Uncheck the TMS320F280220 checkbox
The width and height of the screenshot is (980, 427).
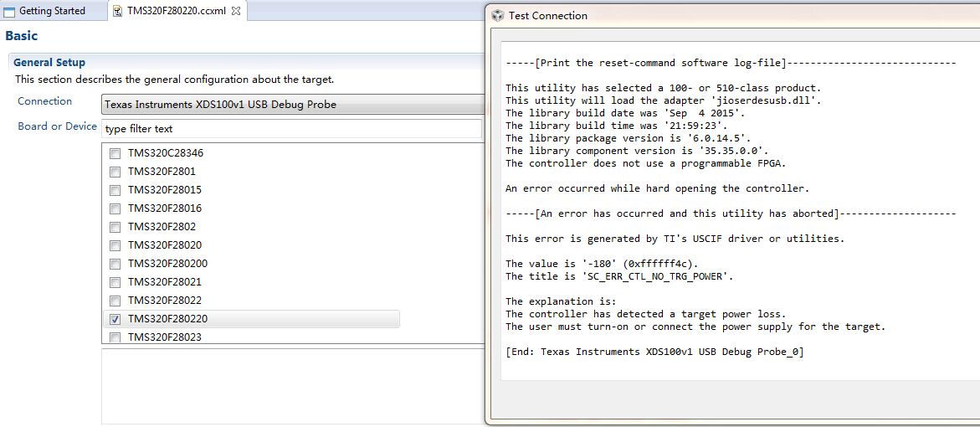point(115,319)
